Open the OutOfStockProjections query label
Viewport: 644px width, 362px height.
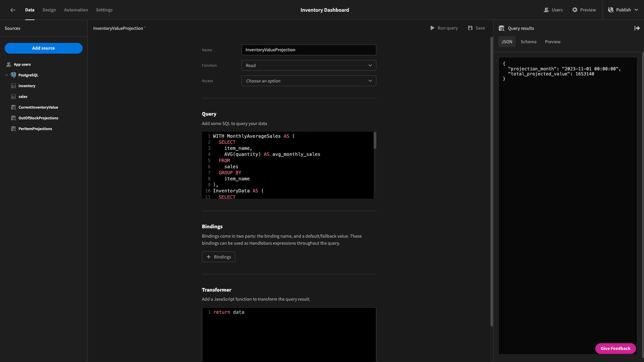pos(38,118)
